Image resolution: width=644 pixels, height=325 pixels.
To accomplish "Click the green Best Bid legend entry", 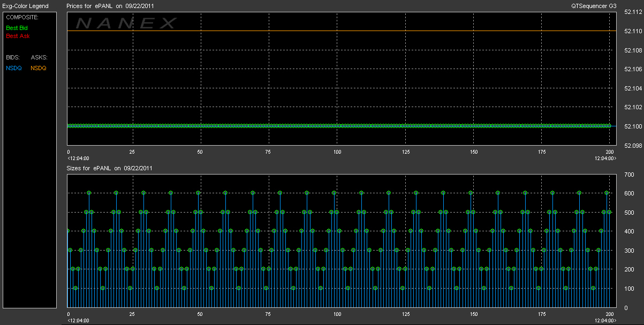I will (x=18, y=27).
